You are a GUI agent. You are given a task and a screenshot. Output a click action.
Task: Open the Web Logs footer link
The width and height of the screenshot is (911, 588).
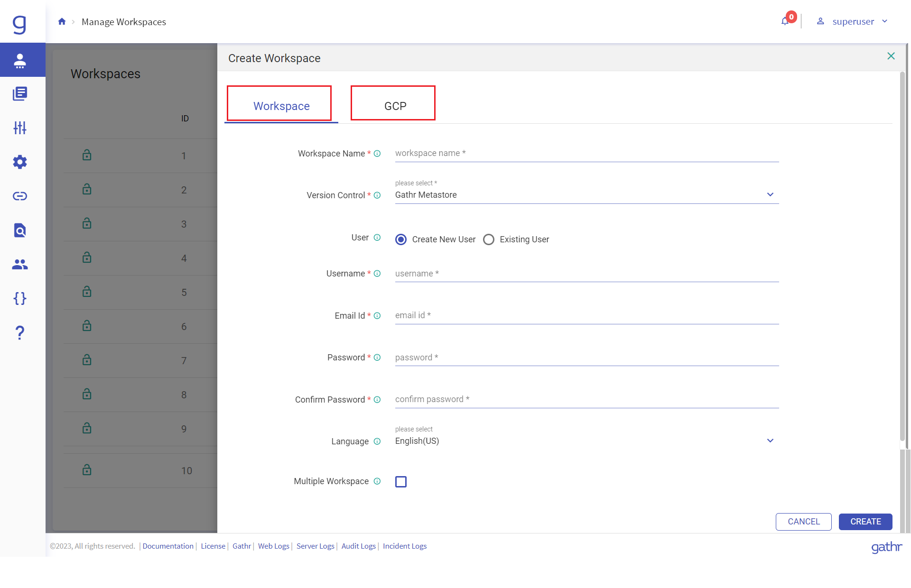[274, 546]
